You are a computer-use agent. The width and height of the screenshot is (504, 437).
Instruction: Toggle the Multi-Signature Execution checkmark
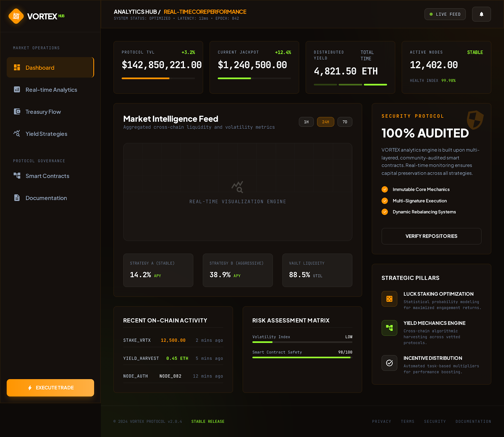[x=385, y=201]
